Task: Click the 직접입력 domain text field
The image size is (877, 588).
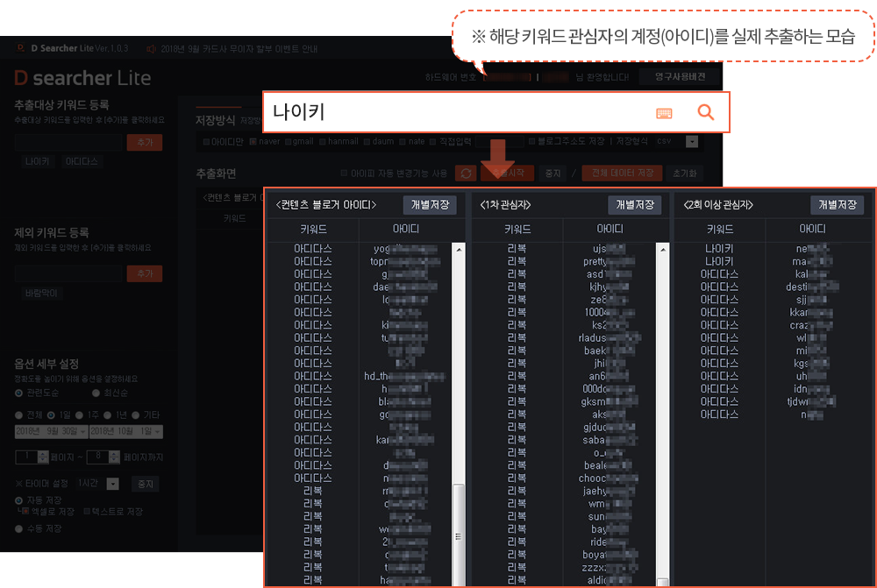Action: coord(500,141)
